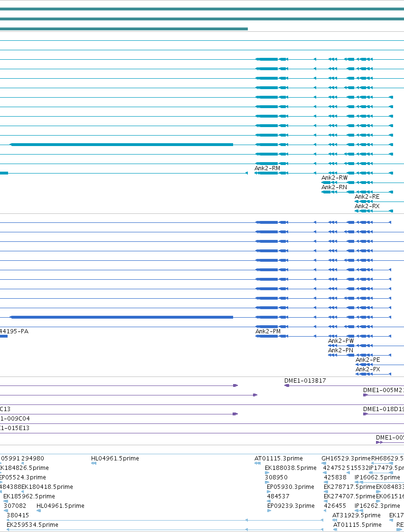Click the DME1-013B17 clone label

click(305, 381)
